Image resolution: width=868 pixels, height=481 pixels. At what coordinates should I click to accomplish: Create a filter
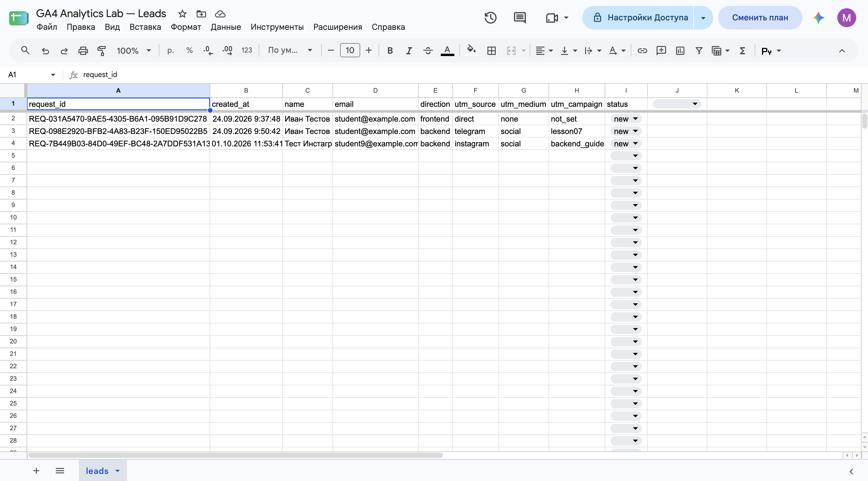(699, 51)
